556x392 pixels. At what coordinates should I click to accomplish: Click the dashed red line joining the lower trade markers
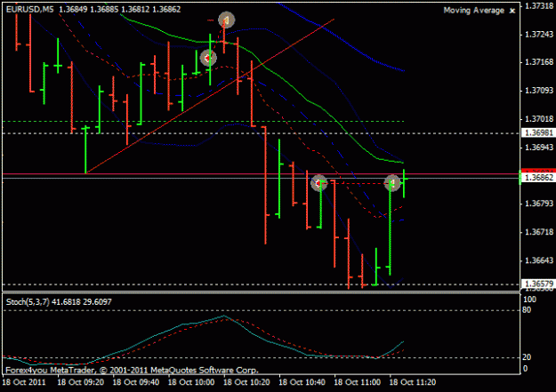pos(356,183)
